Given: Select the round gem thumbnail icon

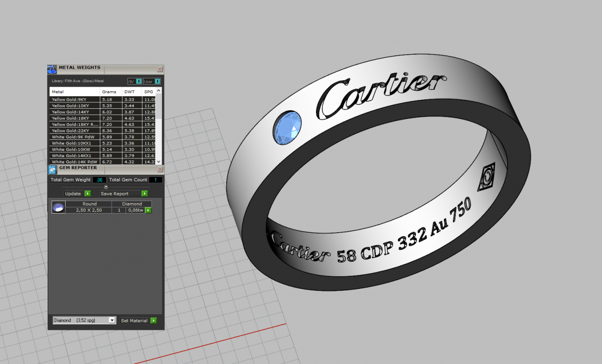Looking at the screenshot, I should [59, 207].
